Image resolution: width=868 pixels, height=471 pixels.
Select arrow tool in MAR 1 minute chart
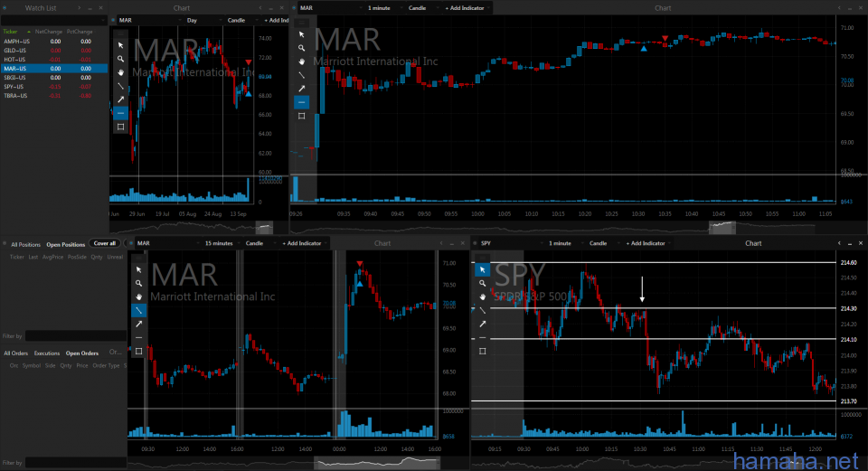coord(302,89)
